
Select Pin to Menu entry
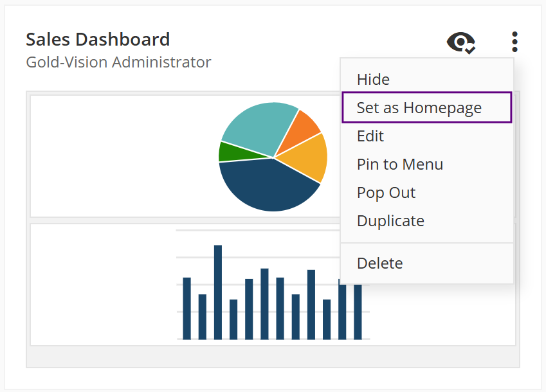pyautogui.click(x=399, y=164)
